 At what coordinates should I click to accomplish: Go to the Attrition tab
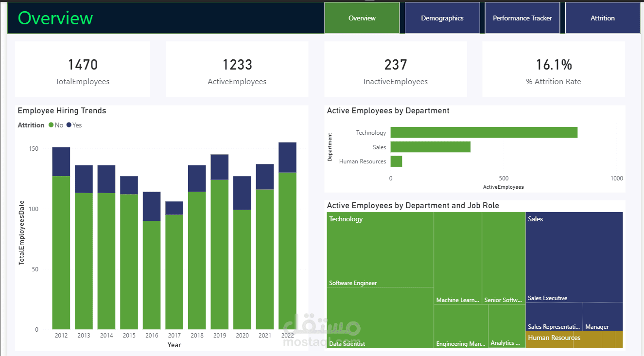pos(603,18)
